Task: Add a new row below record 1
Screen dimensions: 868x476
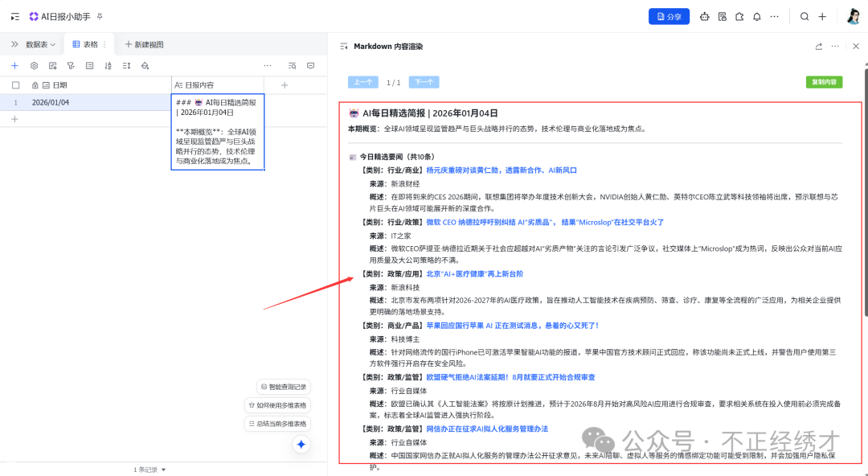Action: click(15, 119)
